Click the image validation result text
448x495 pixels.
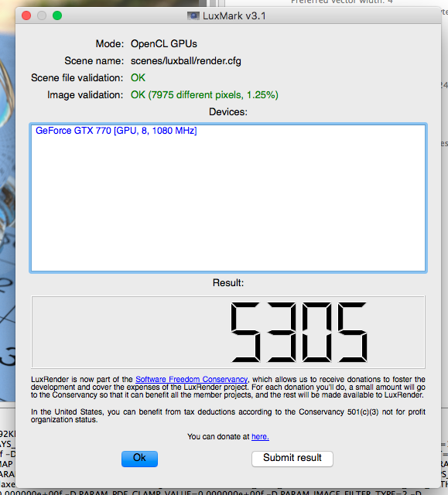(204, 94)
